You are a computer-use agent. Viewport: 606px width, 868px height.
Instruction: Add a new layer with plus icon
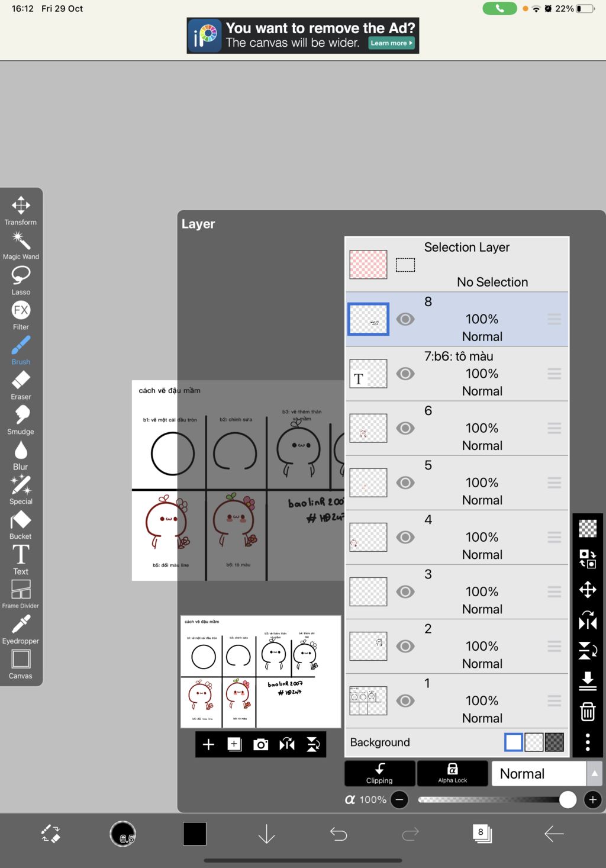(x=208, y=744)
